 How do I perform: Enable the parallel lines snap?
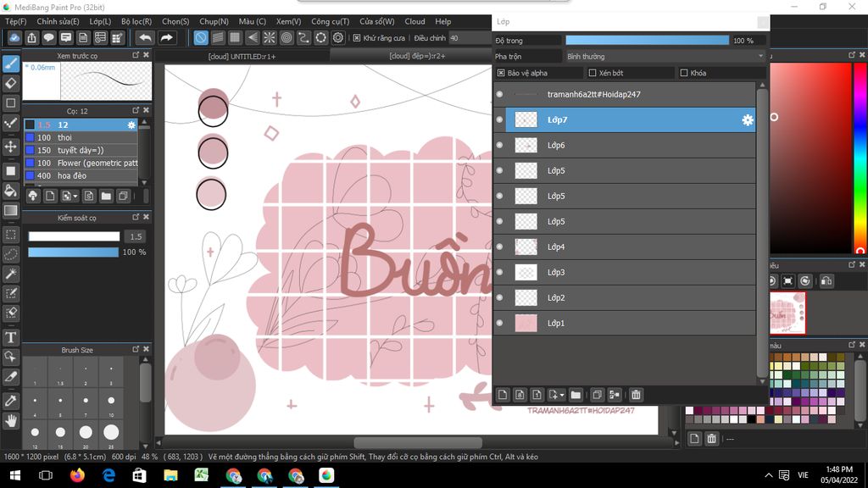tap(218, 37)
